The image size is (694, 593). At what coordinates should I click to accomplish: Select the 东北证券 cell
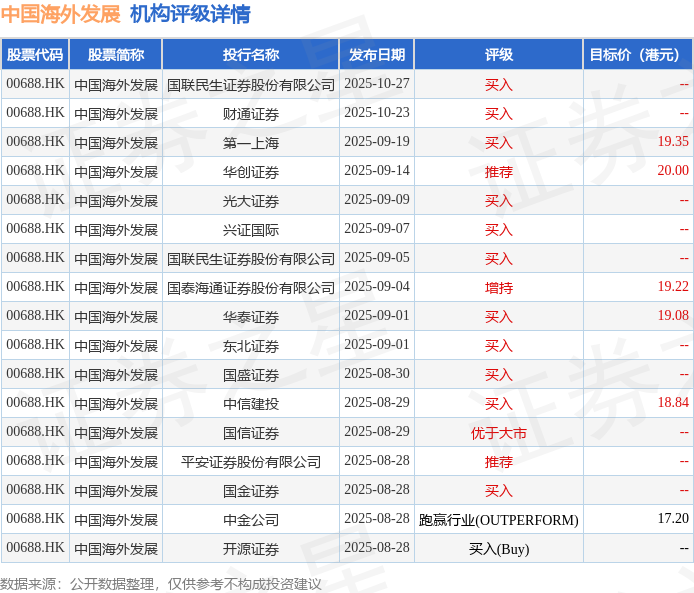251,346
